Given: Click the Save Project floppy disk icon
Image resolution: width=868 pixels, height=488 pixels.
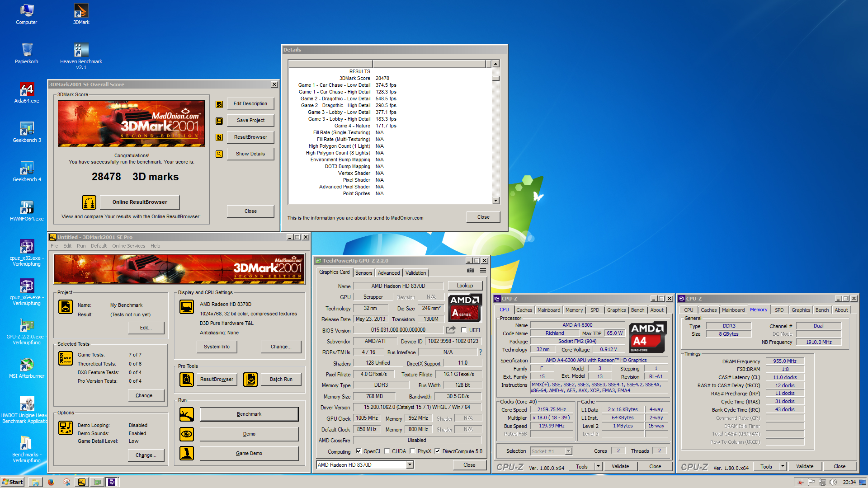Looking at the screenshot, I should (219, 121).
